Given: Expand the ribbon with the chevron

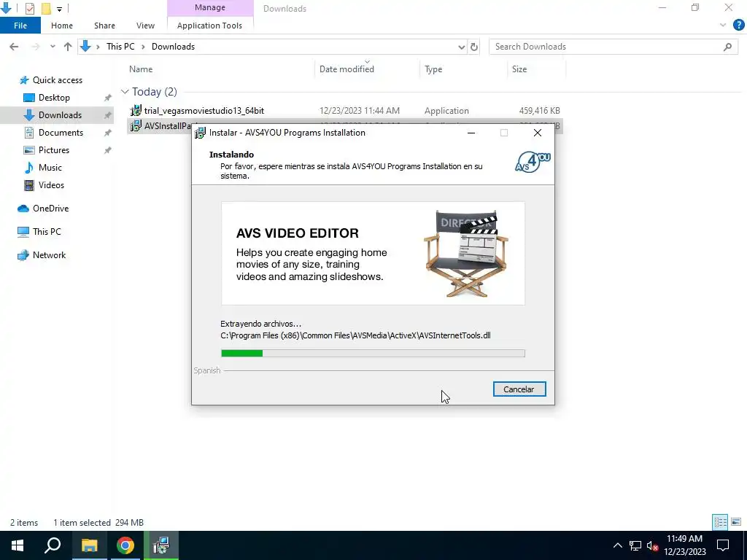Looking at the screenshot, I should (x=723, y=26).
